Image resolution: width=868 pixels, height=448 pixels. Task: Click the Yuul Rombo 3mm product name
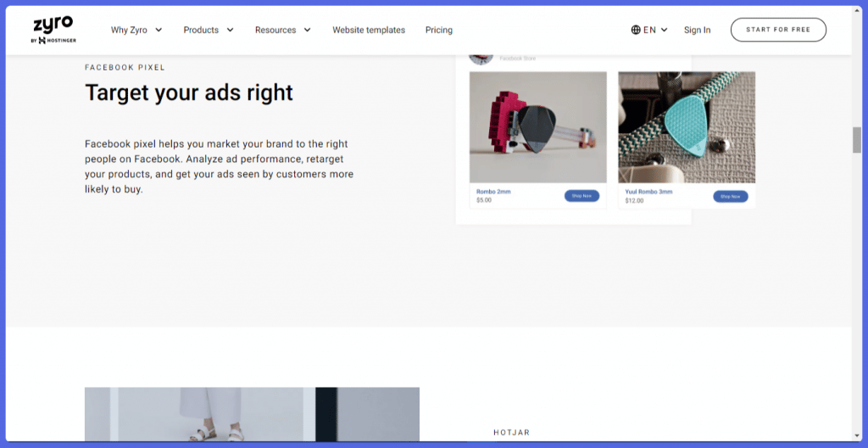tap(648, 192)
